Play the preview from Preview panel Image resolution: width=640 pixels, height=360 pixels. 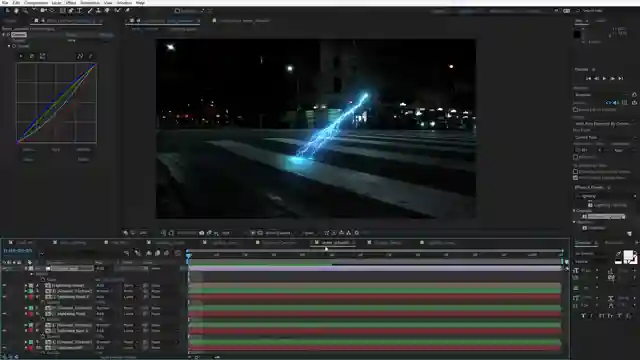click(x=604, y=78)
